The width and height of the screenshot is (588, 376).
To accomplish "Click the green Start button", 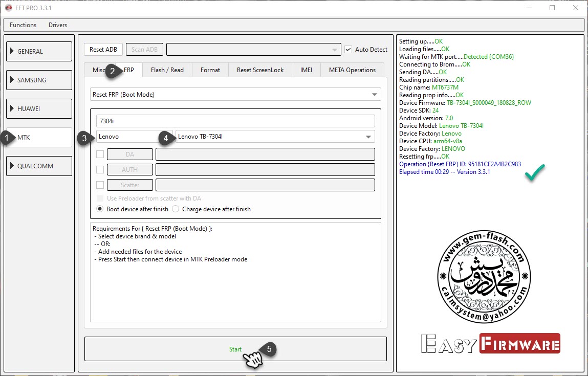I will [235, 349].
